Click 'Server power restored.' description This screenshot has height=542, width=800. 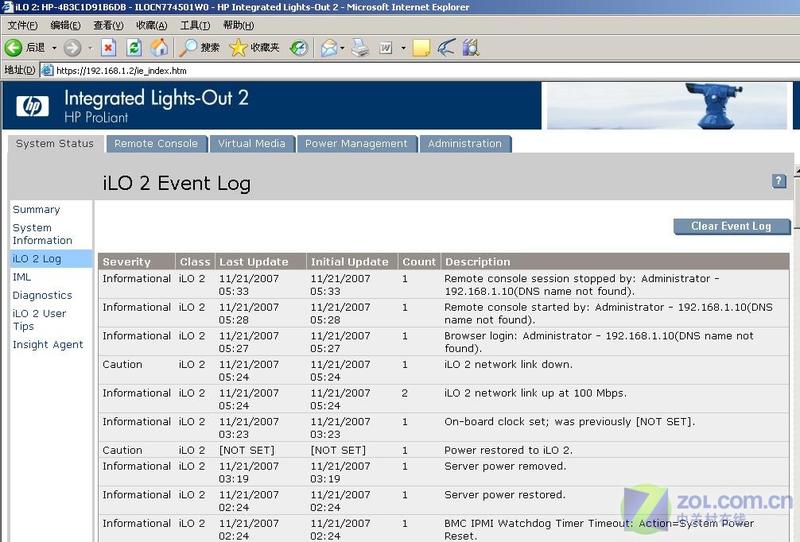[505, 495]
